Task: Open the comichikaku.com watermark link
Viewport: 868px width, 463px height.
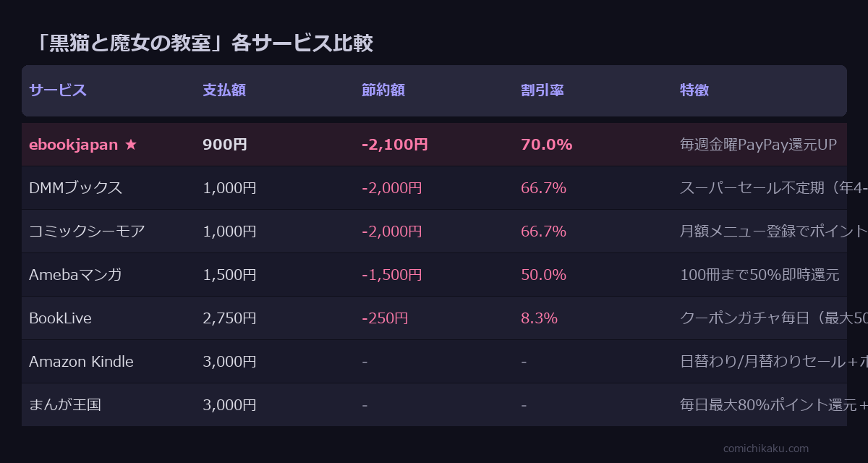Action: click(x=766, y=449)
